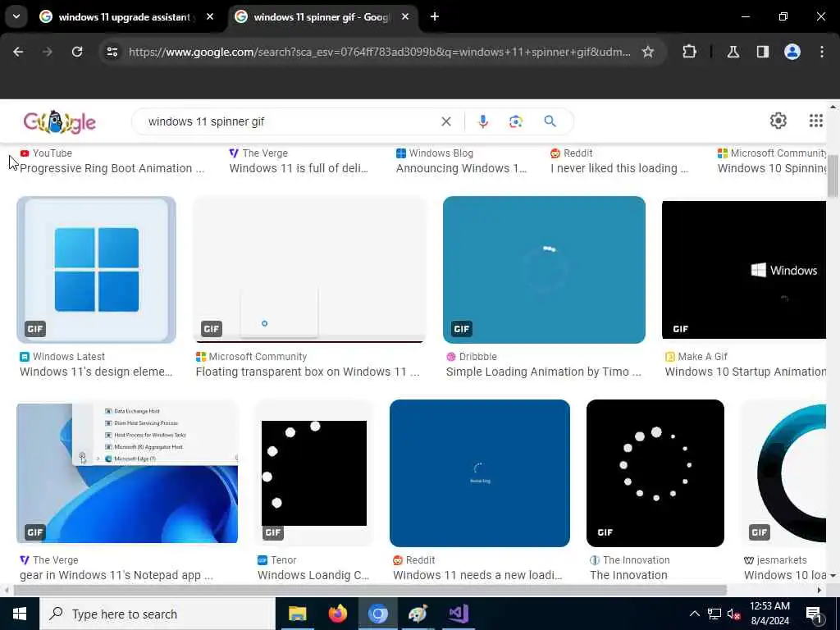This screenshot has width=840, height=630.
Task: Close the windows 11 upgrade assistant tab
Action: [x=209, y=17]
